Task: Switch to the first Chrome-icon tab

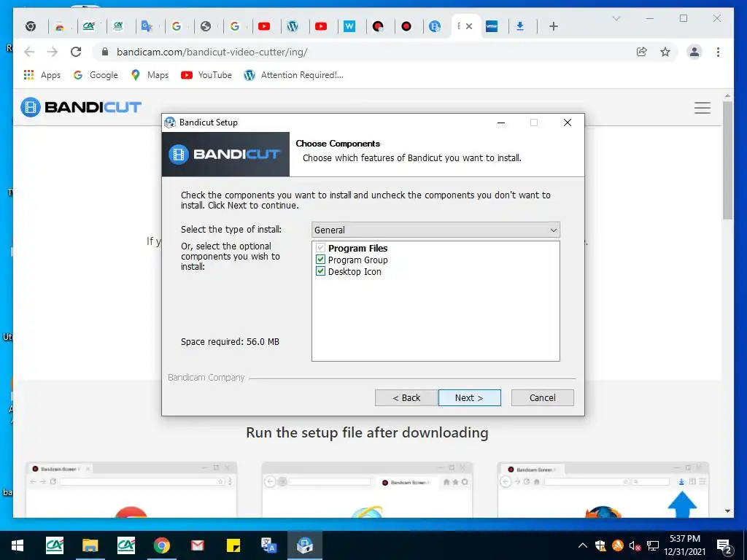Action: coord(31,26)
